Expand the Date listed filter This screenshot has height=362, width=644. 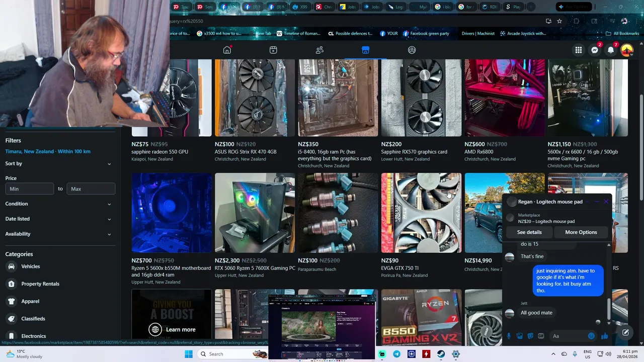click(x=60, y=219)
